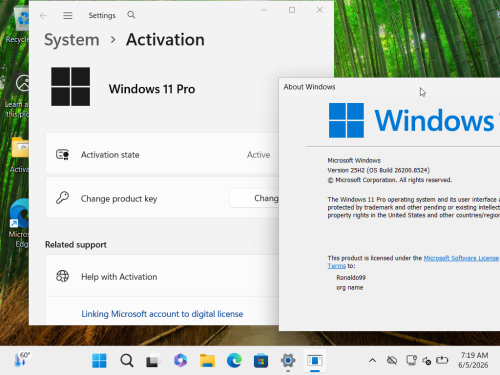Image resolution: width=500 pixels, height=375 pixels.
Task: Open the muted volume tray icon
Action: pyautogui.click(x=427, y=360)
